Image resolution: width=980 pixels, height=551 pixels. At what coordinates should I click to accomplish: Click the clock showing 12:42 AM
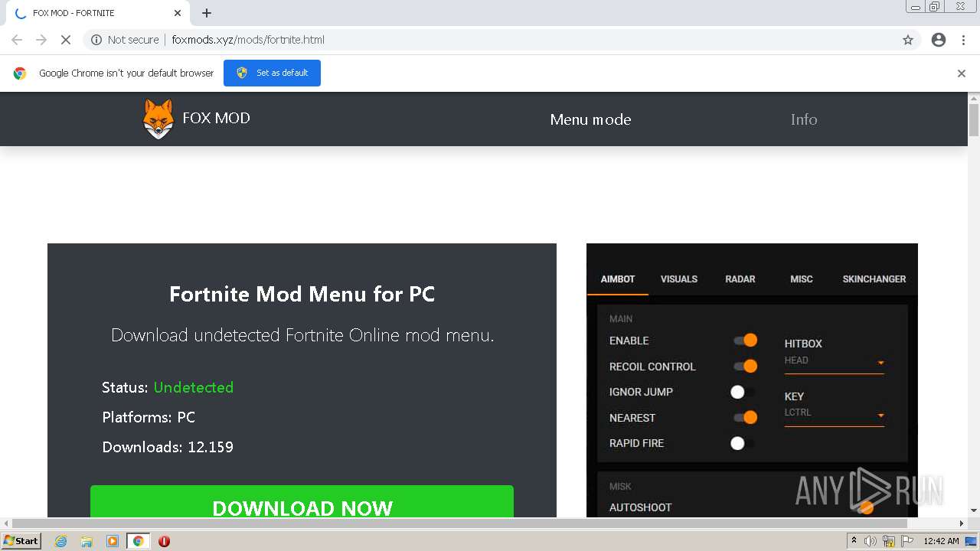(941, 541)
